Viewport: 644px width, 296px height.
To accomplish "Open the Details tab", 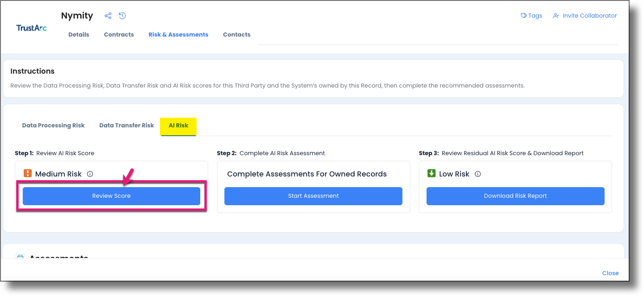I will pos(79,35).
